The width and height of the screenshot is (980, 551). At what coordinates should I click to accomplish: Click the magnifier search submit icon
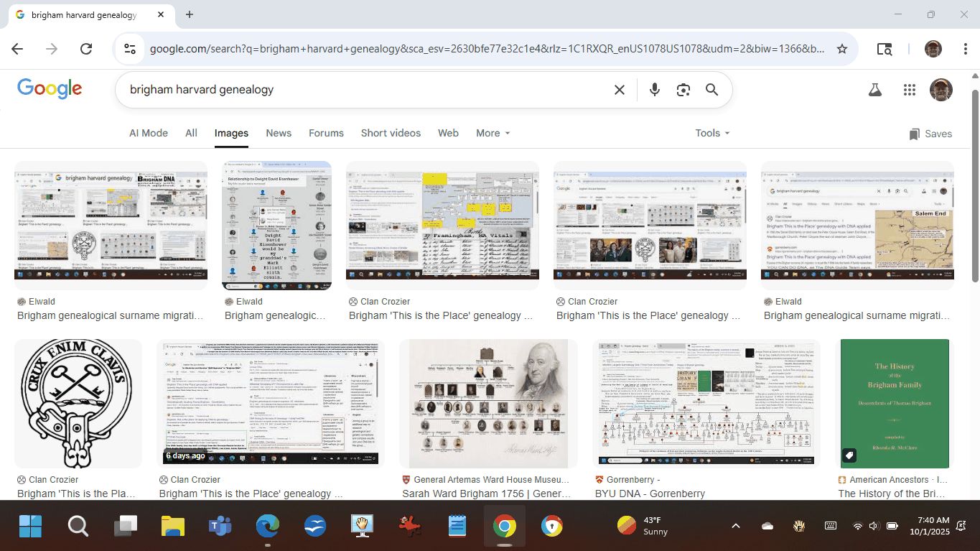point(711,90)
